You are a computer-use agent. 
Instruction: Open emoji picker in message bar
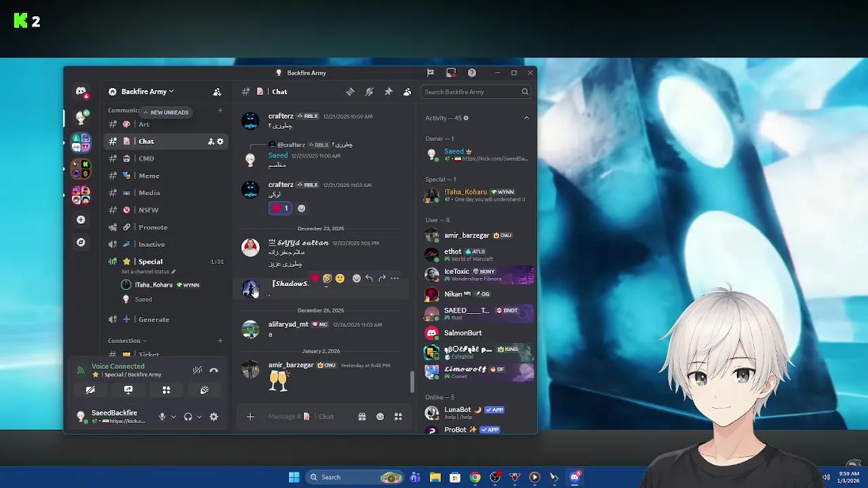click(x=380, y=417)
